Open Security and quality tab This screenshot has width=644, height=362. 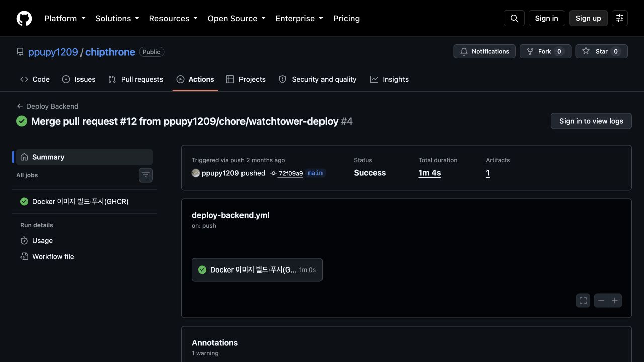click(317, 79)
